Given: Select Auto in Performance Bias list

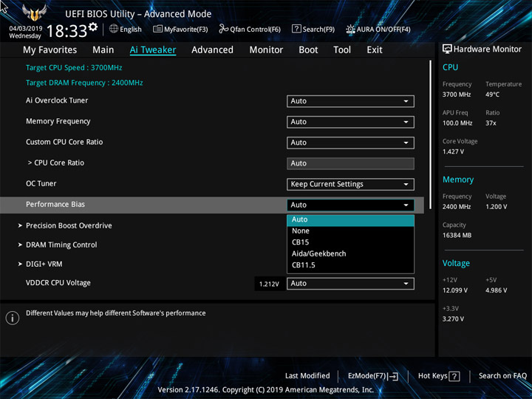Looking at the screenshot, I should 350,220.
